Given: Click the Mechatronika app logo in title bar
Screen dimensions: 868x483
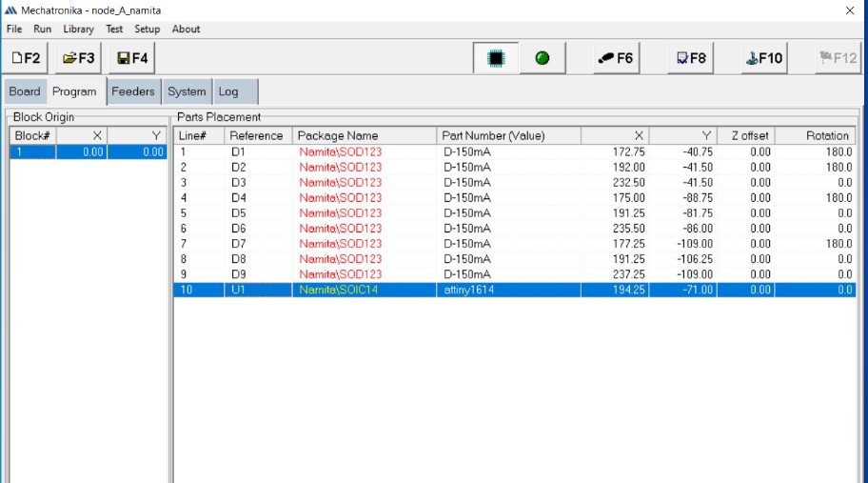Looking at the screenshot, I should (10, 10).
